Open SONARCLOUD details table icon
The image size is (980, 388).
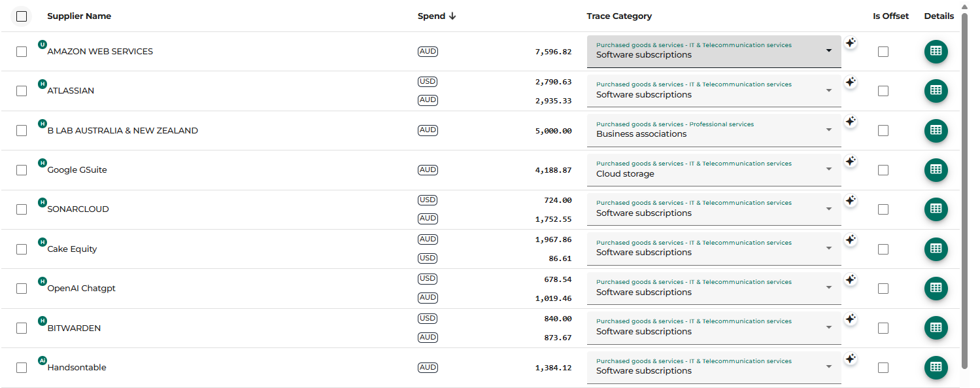[936, 209]
